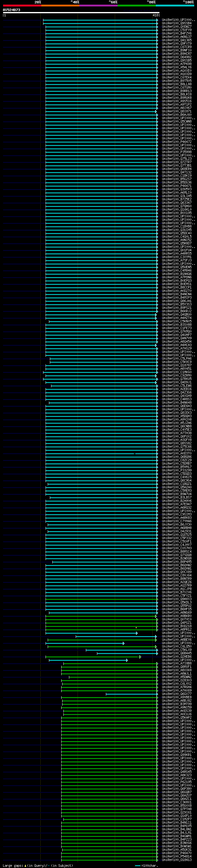
Task: Select hit label UniRef100_Q6GX77
Action: [177, 694]
